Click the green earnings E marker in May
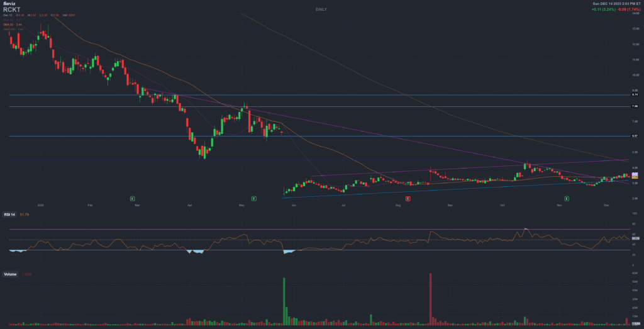Image resolution: width=644 pixels, height=329 pixels. click(x=253, y=198)
